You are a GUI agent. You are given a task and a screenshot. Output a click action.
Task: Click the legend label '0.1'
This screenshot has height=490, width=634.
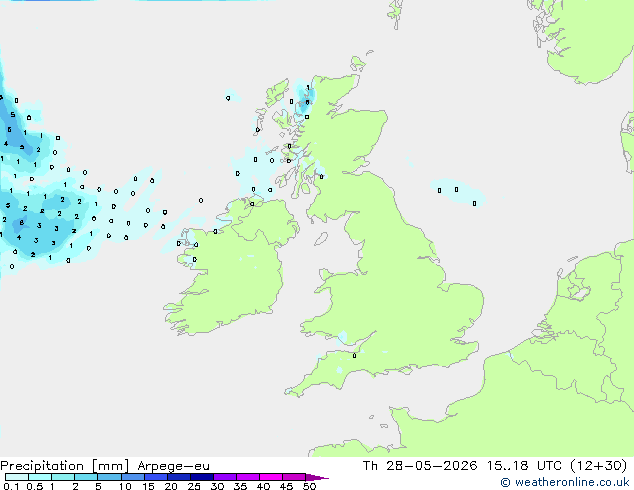tap(11, 486)
